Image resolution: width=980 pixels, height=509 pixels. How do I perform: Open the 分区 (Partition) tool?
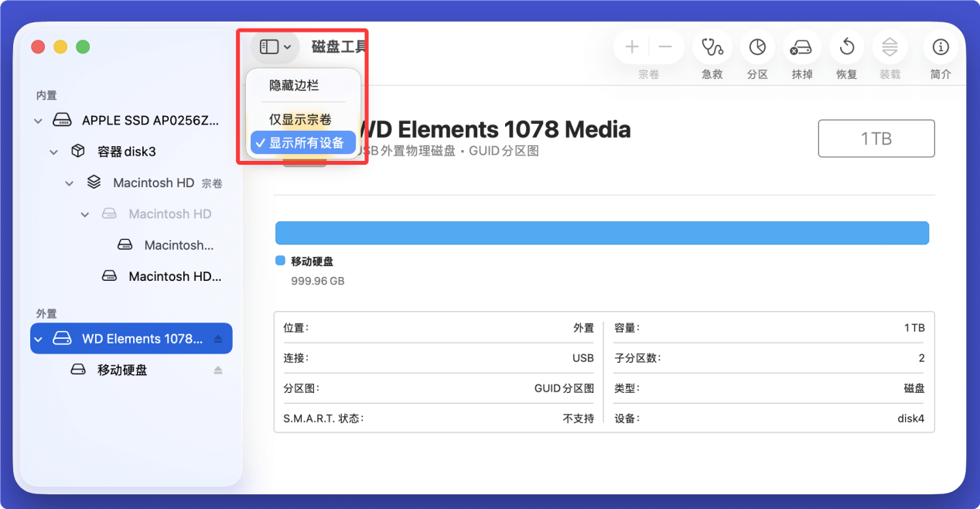pos(756,46)
